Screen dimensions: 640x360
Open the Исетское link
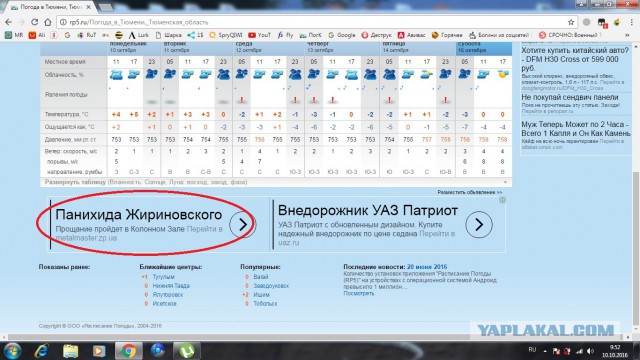(164, 304)
